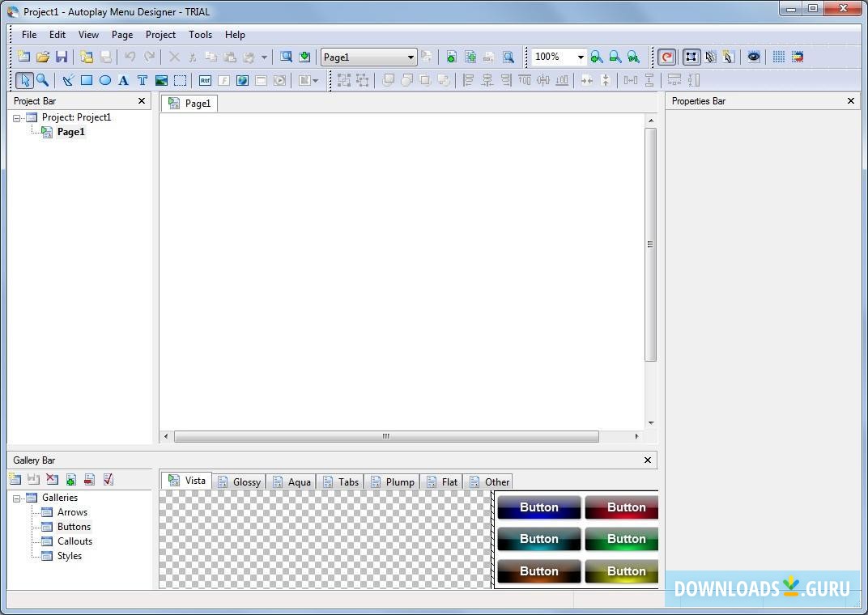Image resolution: width=868 pixels, height=615 pixels.
Task: Select Page1 in the Project Bar tree
Action: [71, 132]
